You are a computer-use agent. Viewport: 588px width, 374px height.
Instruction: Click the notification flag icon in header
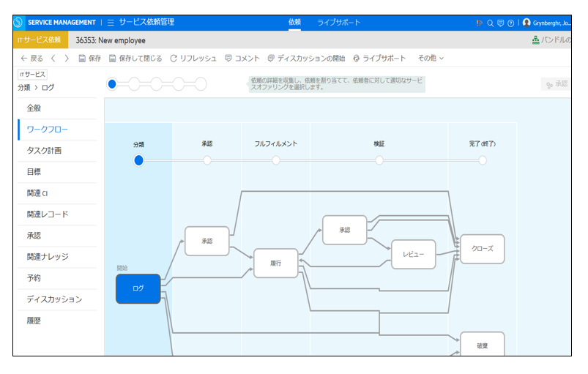click(x=480, y=23)
